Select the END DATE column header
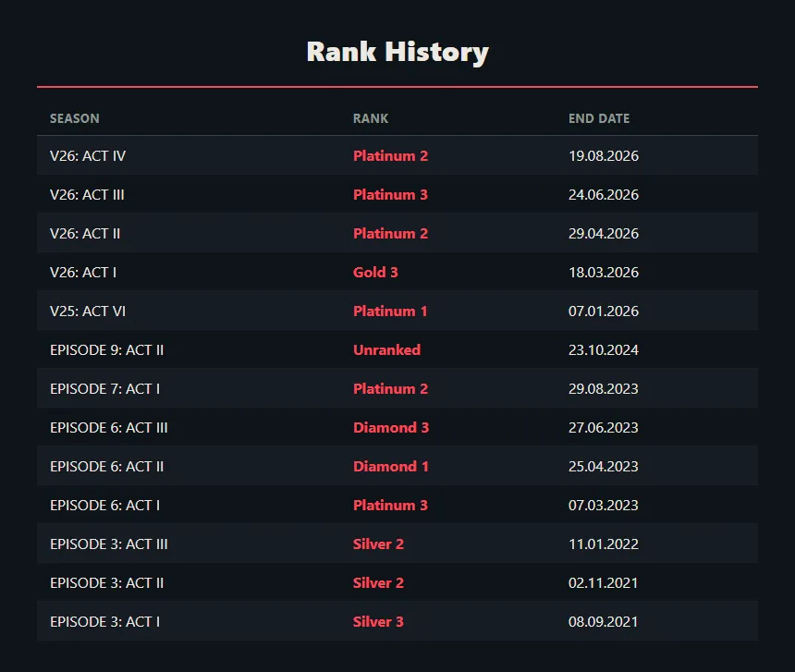The height and width of the screenshot is (672, 795). [599, 118]
